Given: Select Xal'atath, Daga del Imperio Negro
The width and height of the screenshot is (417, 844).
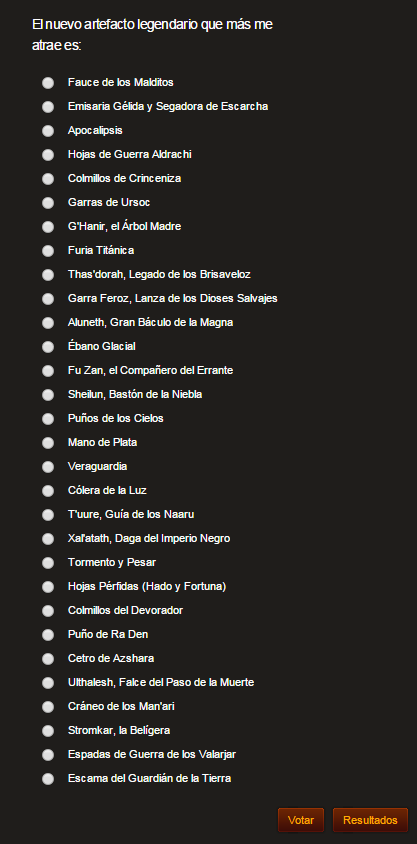Looking at the screenshot, I should 48,539.
